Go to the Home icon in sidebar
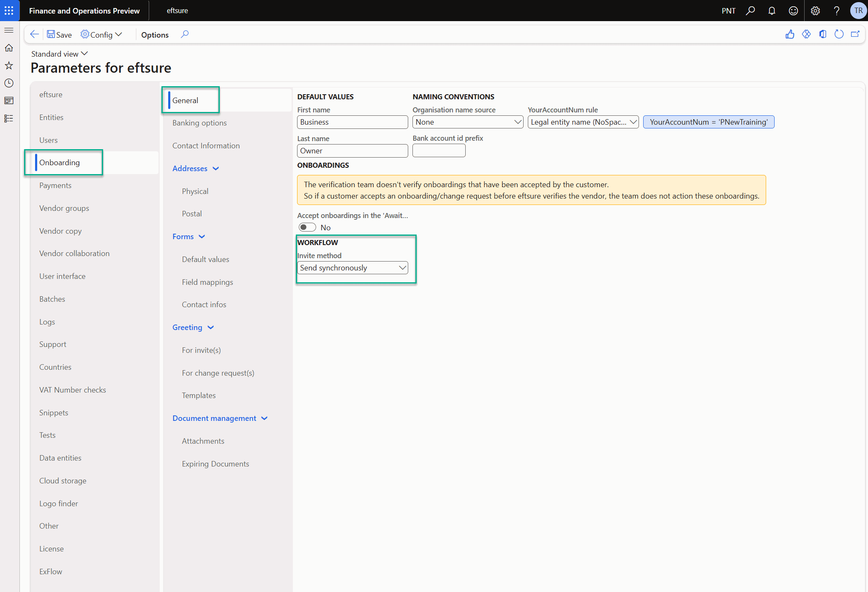This screenshot has width=868, height=592. (9, 48)
